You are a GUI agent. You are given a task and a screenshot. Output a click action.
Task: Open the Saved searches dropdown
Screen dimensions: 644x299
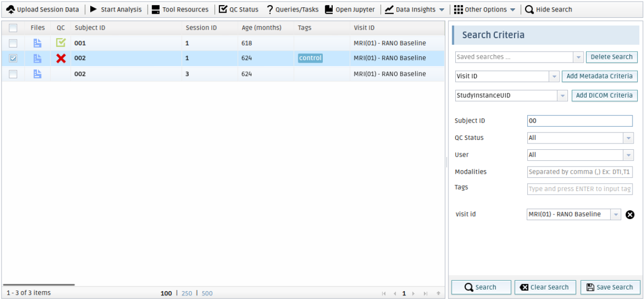pos(578,57)
